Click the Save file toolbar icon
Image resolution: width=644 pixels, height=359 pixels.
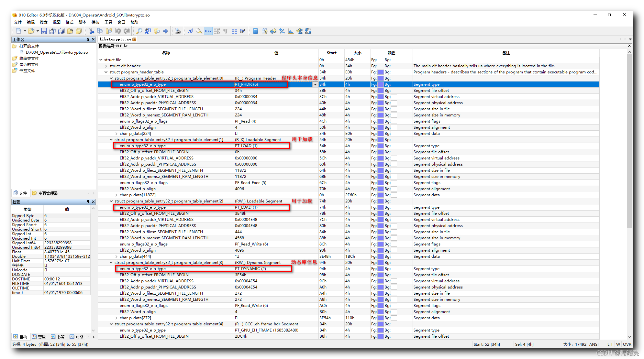(x=44, y=31)
